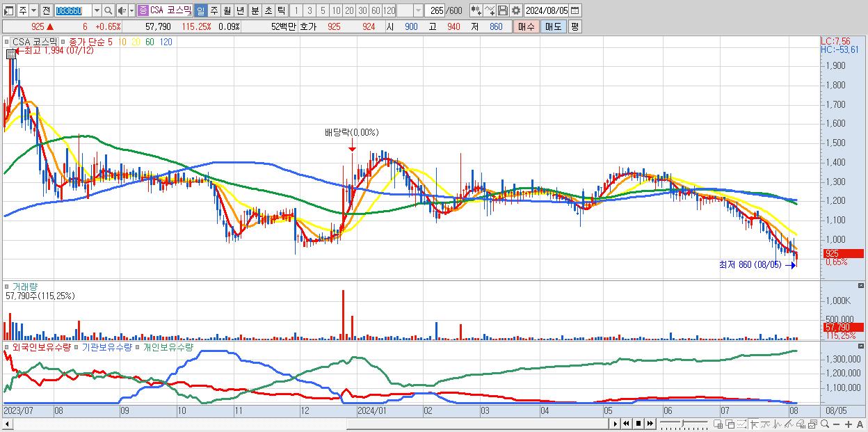Select interval 10 button
The height and width of the screenshot is (432, 868).
point(336,10)
